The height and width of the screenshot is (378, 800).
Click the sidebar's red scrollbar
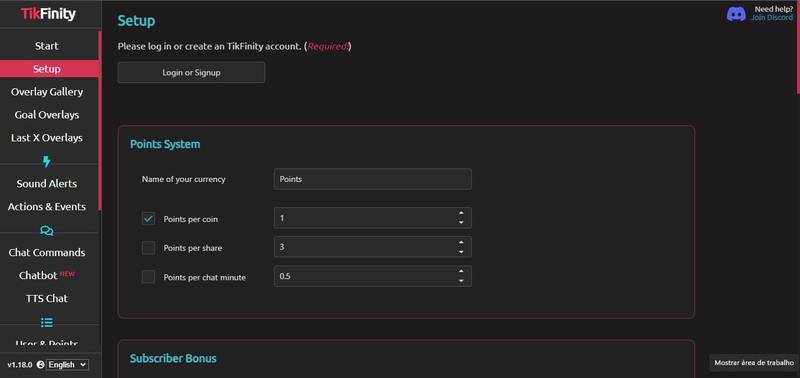click(100, 120)
